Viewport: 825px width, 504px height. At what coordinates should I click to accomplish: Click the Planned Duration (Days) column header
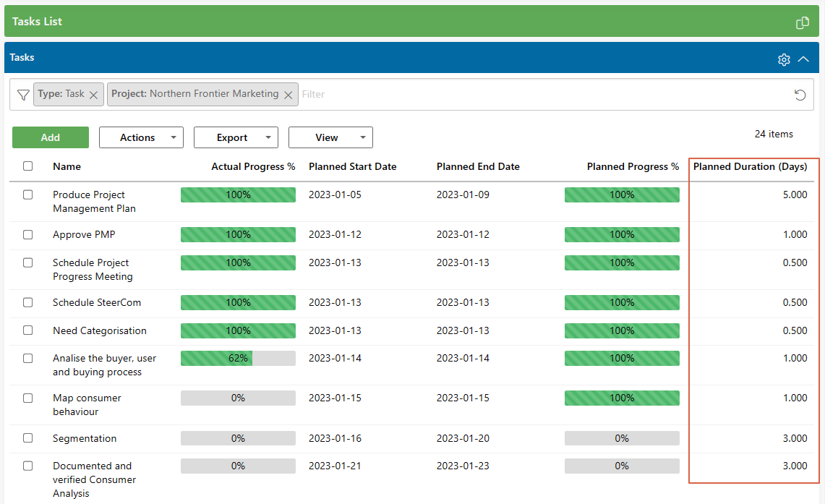pyautogui.click(x=752, y=166)
